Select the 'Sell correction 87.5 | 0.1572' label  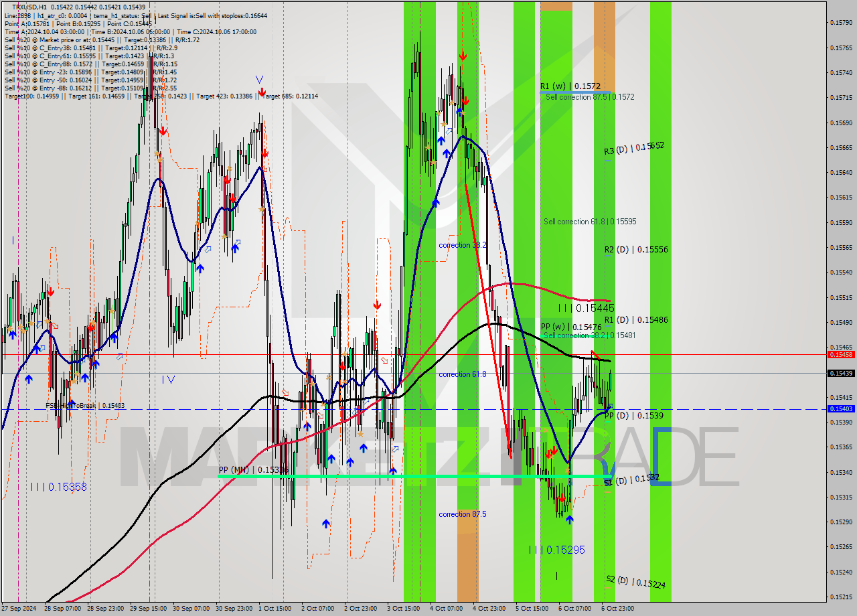pos(590,97)
